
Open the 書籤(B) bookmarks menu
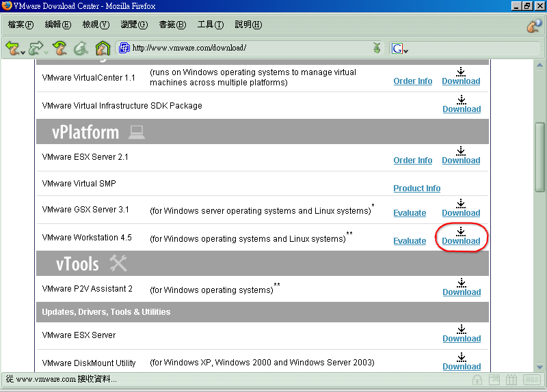pyautogui.click(x=172, y=25)
